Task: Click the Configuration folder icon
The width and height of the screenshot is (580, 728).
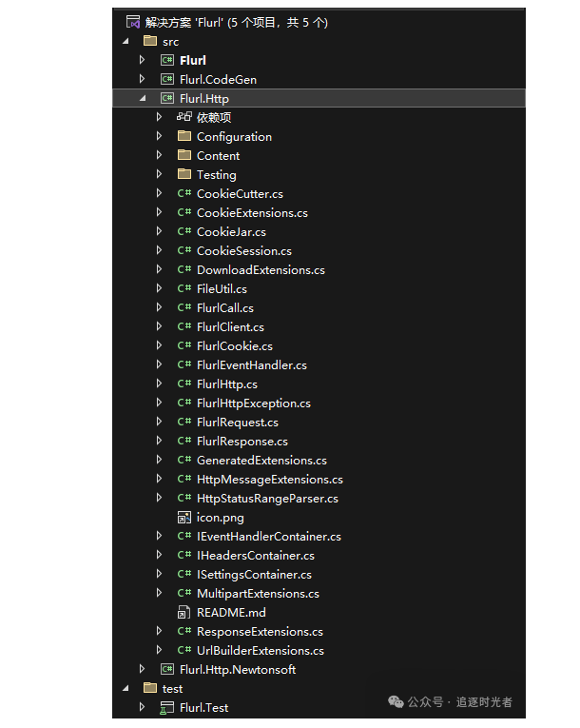Action: point(184,136)
